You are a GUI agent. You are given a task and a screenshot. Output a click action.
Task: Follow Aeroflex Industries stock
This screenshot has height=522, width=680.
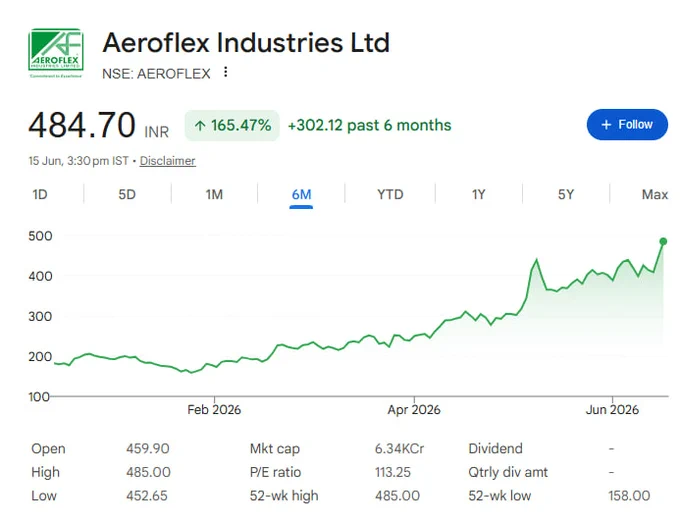(x=627, y=124)
